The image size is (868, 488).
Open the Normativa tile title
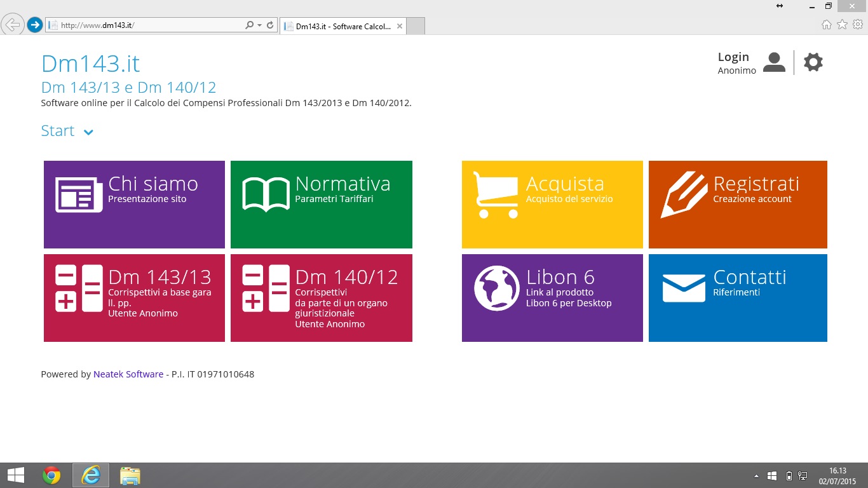343,184
